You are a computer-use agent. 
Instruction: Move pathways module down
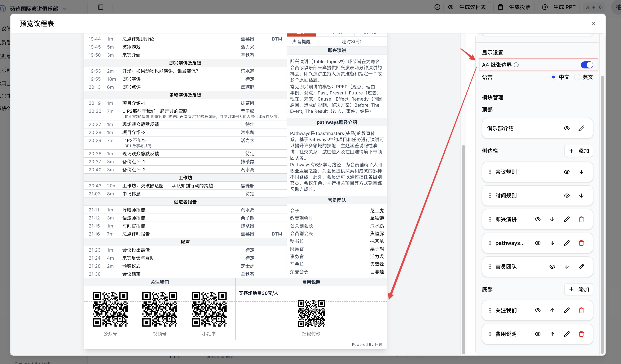[552, 243]
